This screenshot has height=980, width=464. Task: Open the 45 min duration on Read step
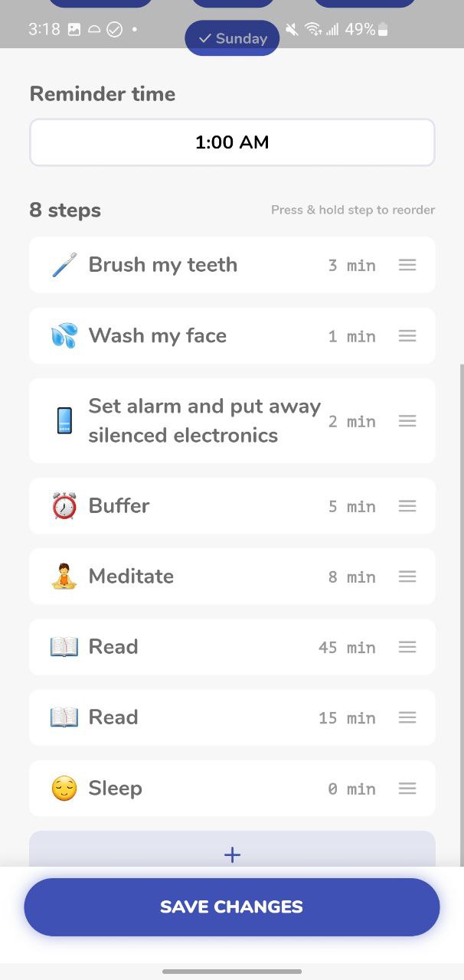[347, 648]
